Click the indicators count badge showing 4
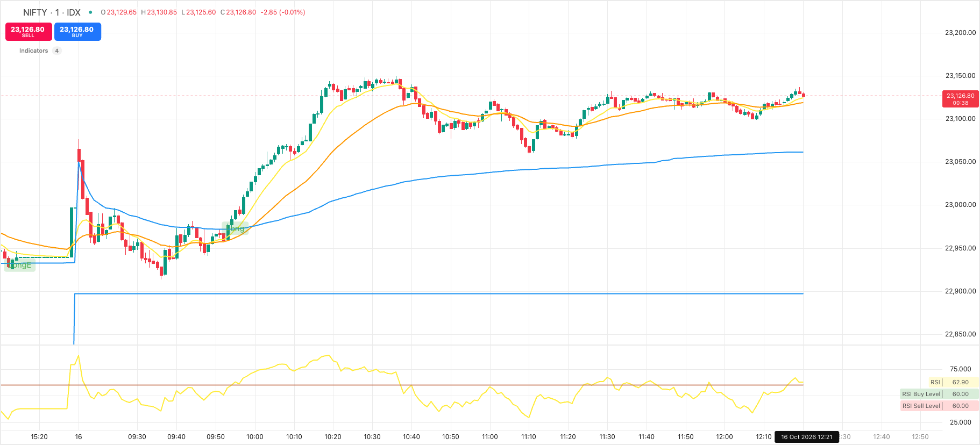Image resolution: width=980 pixels, height=445 pixels. (57, 51)
